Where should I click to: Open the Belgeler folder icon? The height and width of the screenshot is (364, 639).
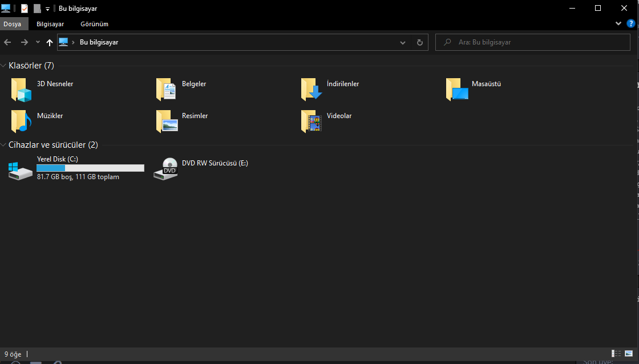click(166, 90)
